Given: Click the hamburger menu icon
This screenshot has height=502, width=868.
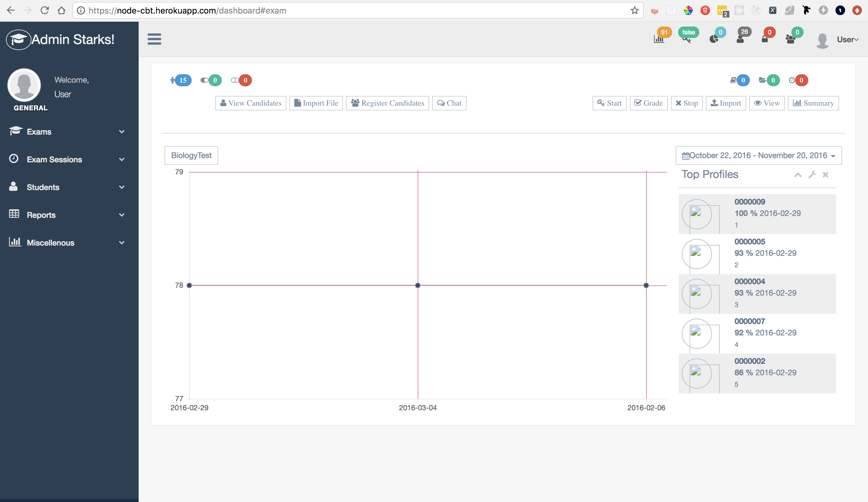Looking at the screenshot, I should [154, 39].
